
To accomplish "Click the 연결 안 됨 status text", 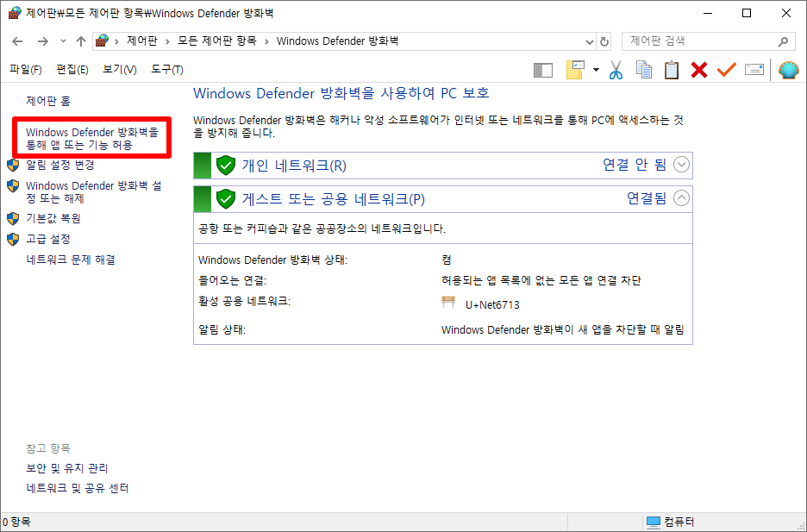I will [x=635, y=165].
